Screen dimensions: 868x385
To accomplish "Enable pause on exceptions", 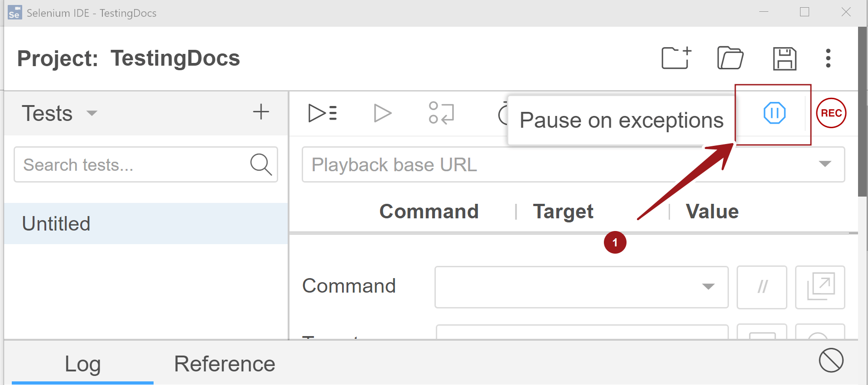I will [x=774, y=113].
